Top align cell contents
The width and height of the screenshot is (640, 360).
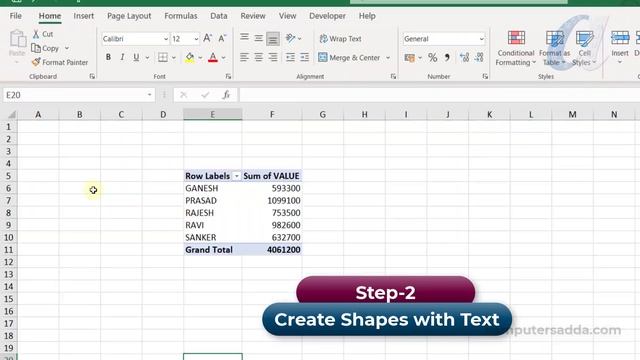pos(244,38)
